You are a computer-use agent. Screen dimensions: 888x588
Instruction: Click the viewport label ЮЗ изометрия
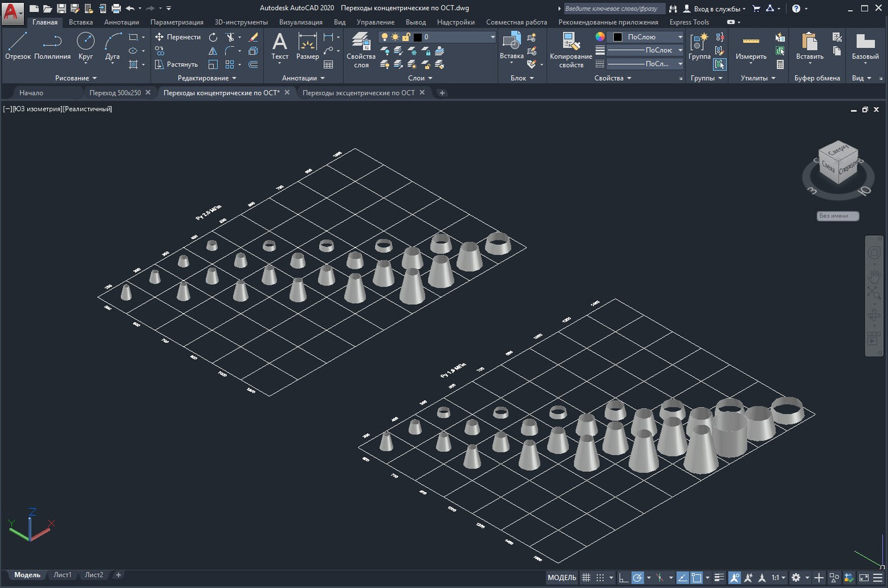tap(37, 109)
